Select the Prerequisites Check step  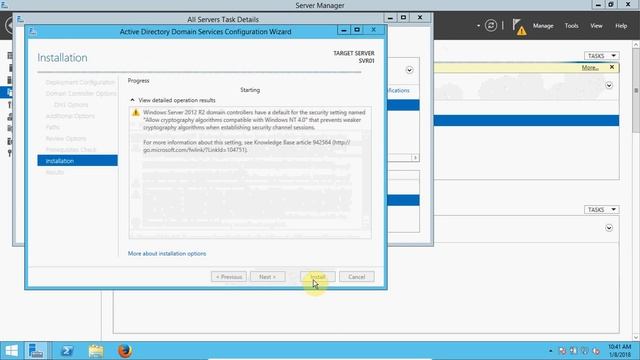pos(70,150)
